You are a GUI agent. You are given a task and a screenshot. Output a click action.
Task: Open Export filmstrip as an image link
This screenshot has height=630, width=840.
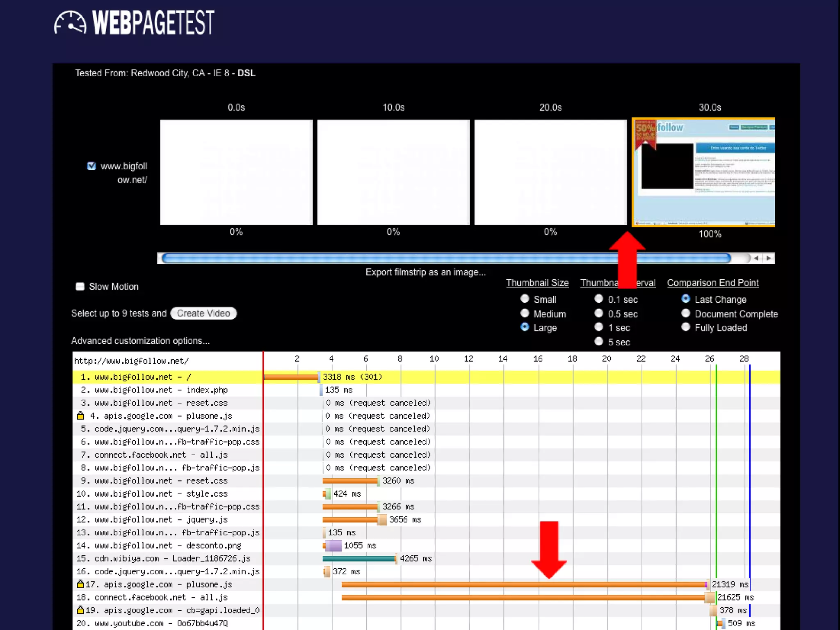tap(425, 272)
